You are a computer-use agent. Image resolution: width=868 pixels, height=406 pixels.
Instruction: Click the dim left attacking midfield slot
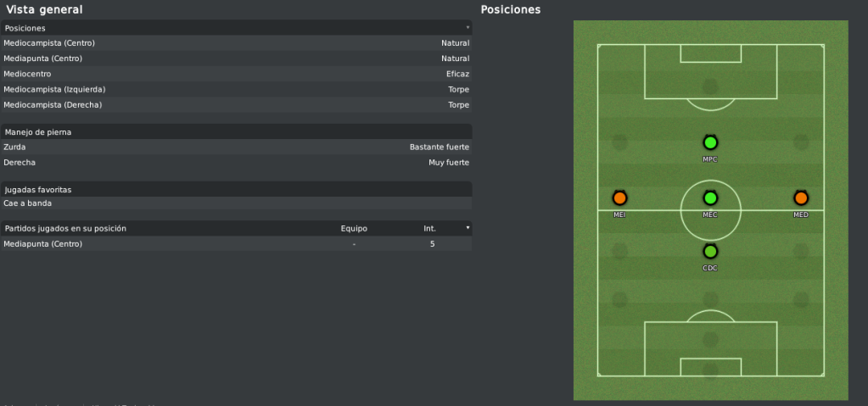[x=619, y=142]
